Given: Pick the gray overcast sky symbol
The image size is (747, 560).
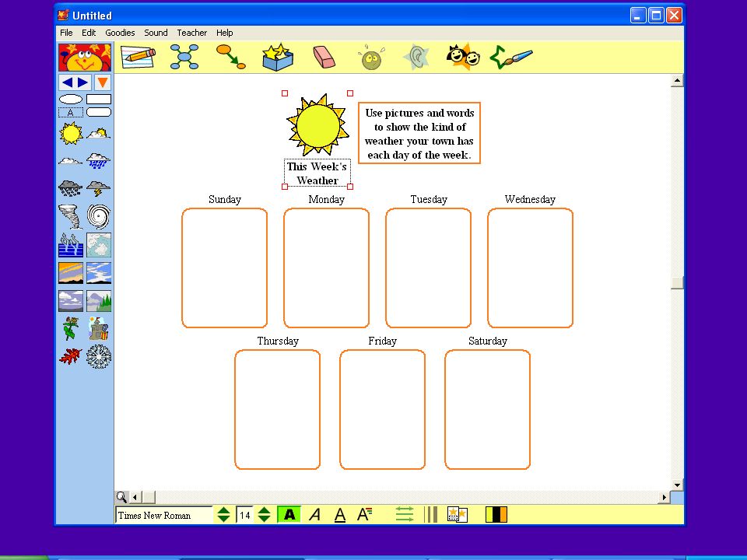Looking at the screenshot, I should tap(71, 301).
